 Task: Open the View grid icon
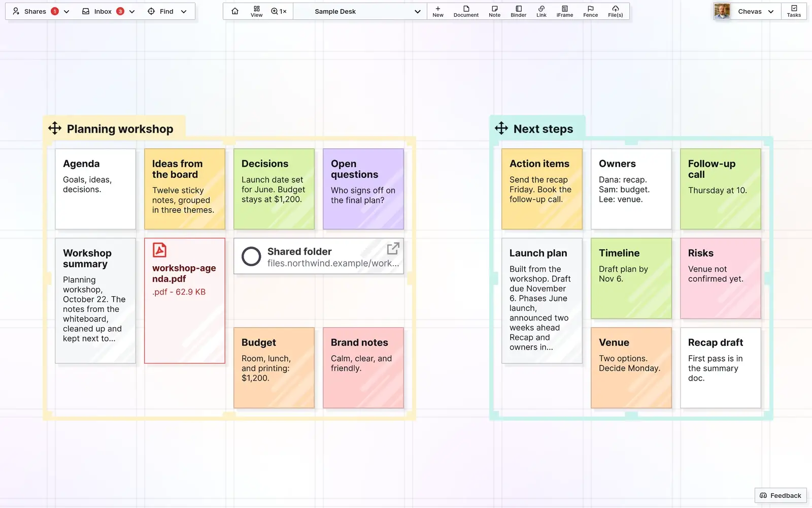[257, 11]
